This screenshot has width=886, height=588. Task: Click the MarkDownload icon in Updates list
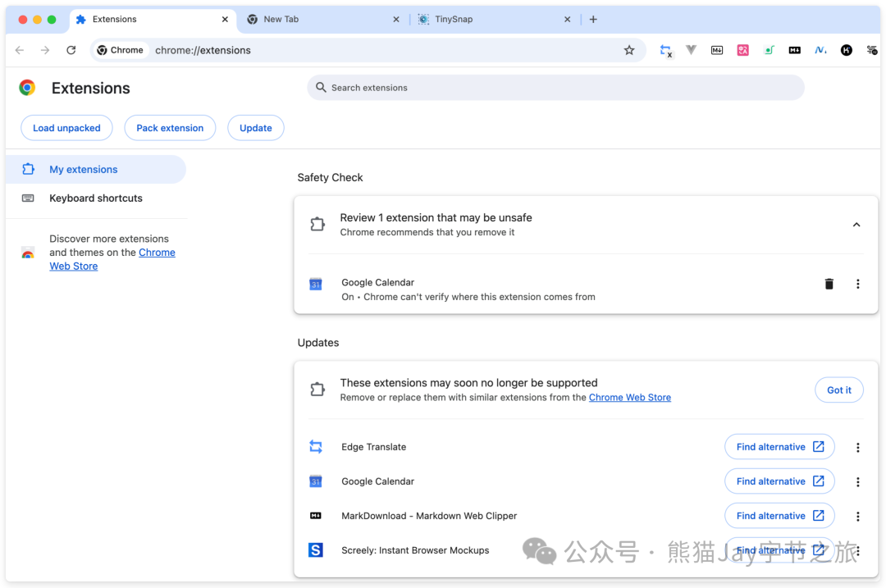click(316, 516)
